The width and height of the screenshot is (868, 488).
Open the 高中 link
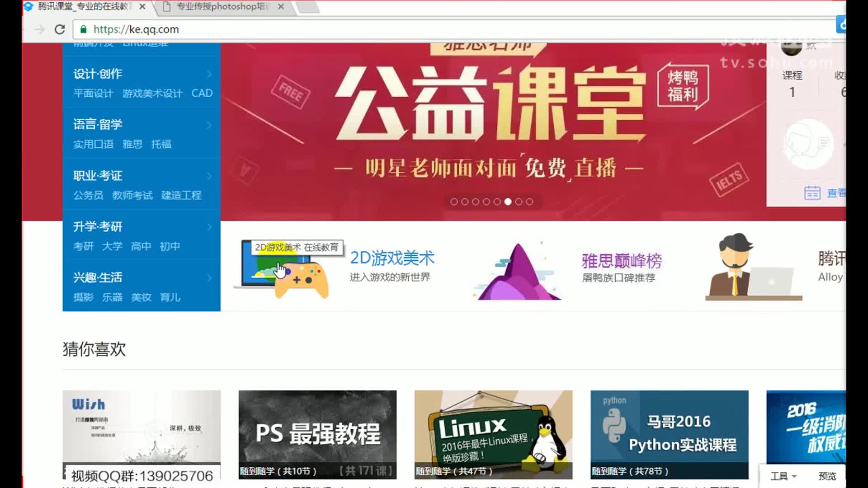pyautogui.click(x=141, y=247)
